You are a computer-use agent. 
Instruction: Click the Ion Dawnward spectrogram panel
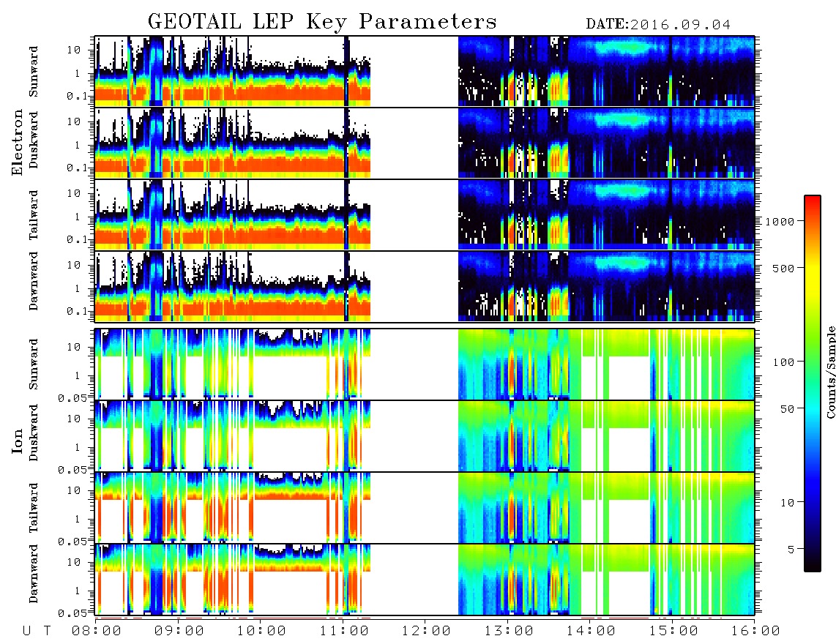[x=425, y=580]
